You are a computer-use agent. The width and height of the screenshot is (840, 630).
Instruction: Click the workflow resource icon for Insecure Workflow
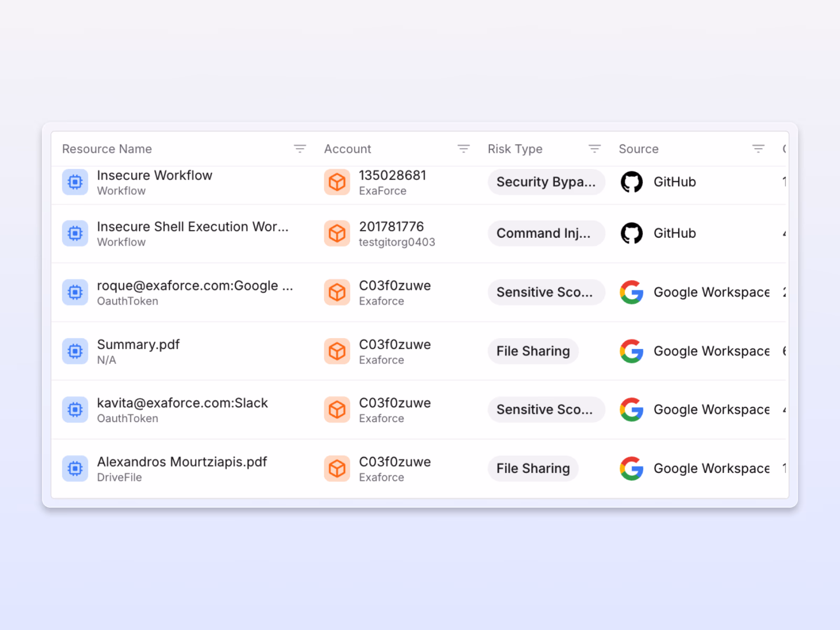tap(75, 182)
